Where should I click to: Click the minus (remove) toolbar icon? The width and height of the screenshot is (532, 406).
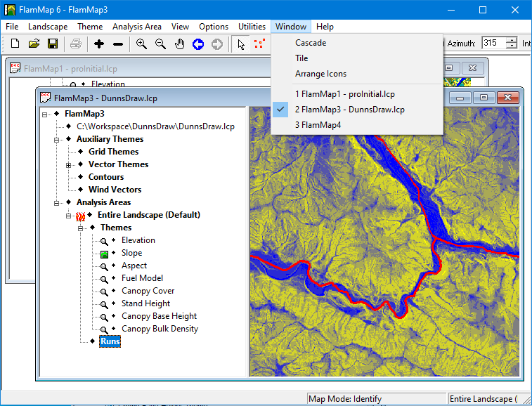tap(118, 44)
